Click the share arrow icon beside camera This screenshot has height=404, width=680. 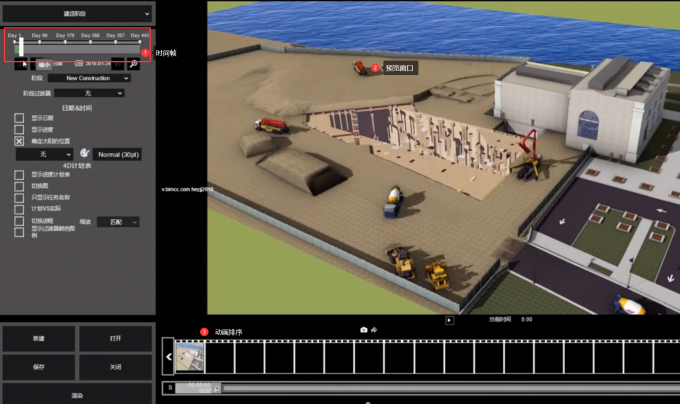coord(374,330)
